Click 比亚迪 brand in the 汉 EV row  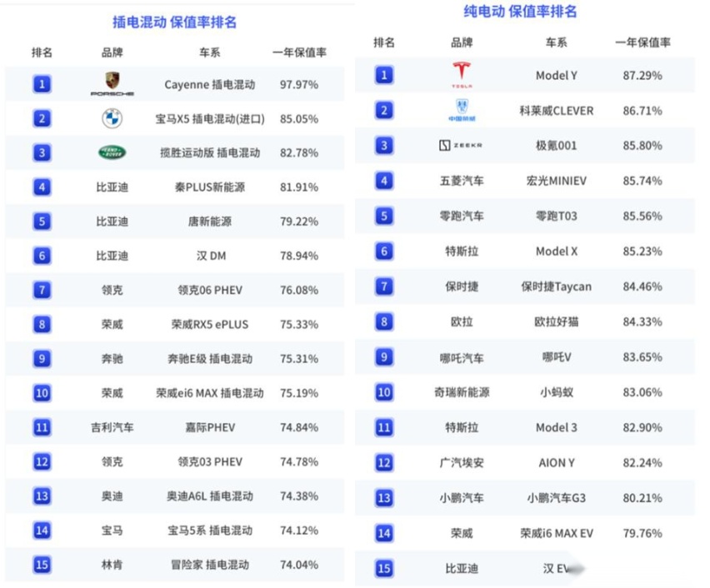pos(462,569)
